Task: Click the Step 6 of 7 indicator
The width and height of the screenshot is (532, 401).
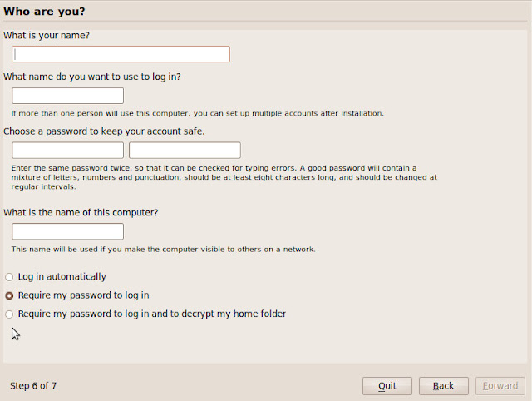Action: 33,386
